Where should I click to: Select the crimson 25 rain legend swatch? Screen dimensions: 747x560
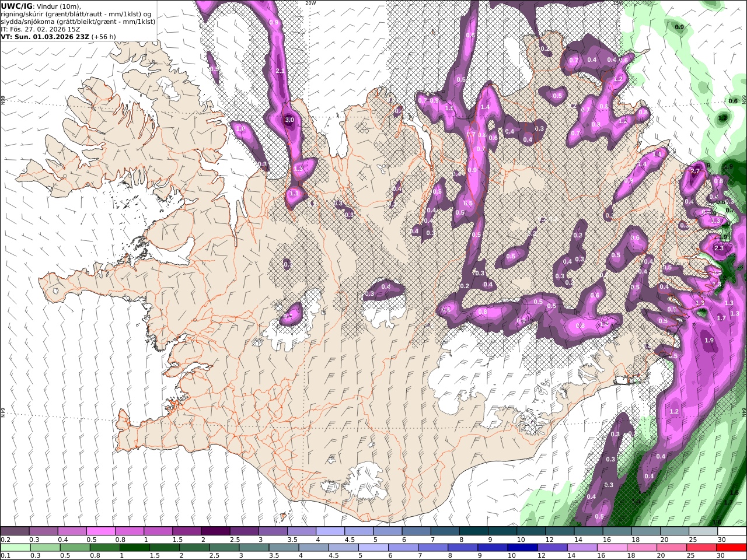701,548
